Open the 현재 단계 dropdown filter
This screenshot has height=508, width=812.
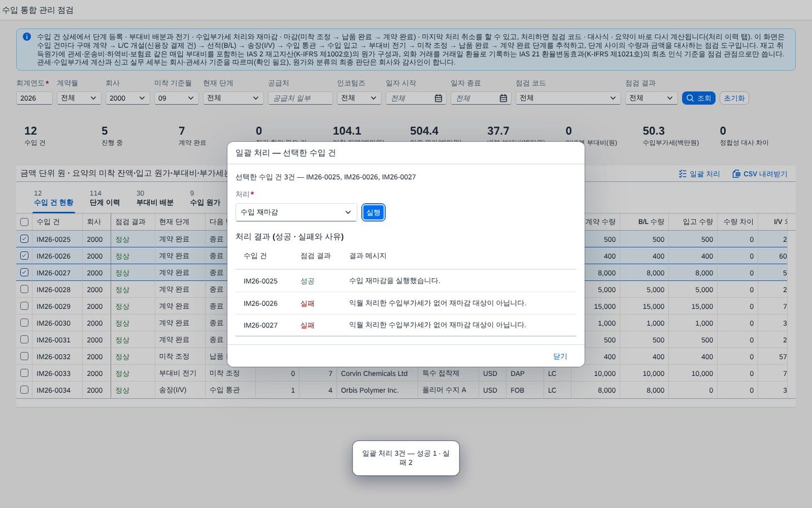click(233, 98)
